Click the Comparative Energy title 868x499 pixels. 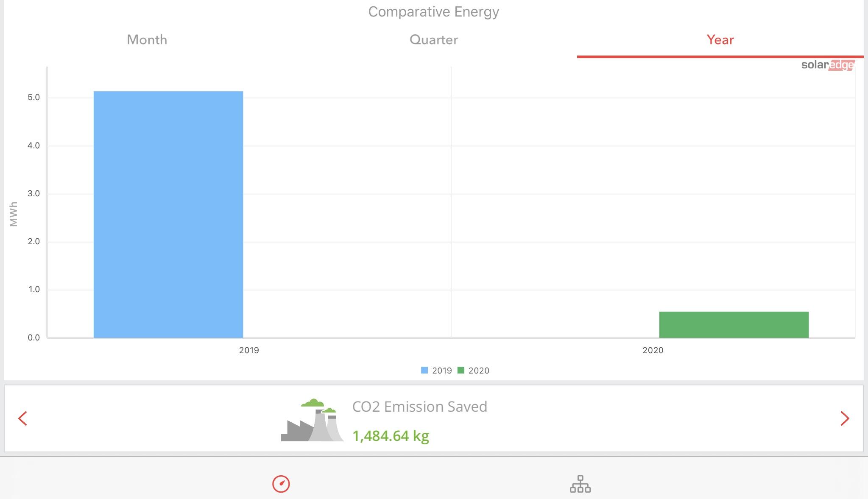433,12
